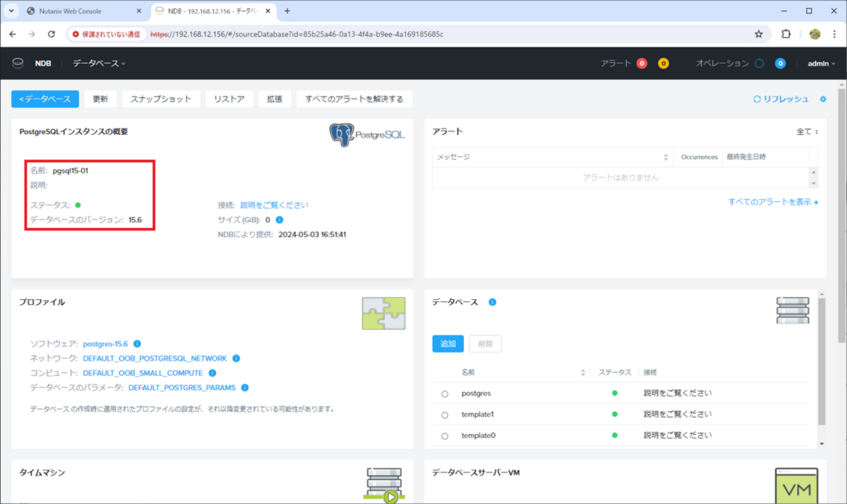Click the NDB database logo icon
This screenshot has width=847, height=504.
click(x=18, y=63)
